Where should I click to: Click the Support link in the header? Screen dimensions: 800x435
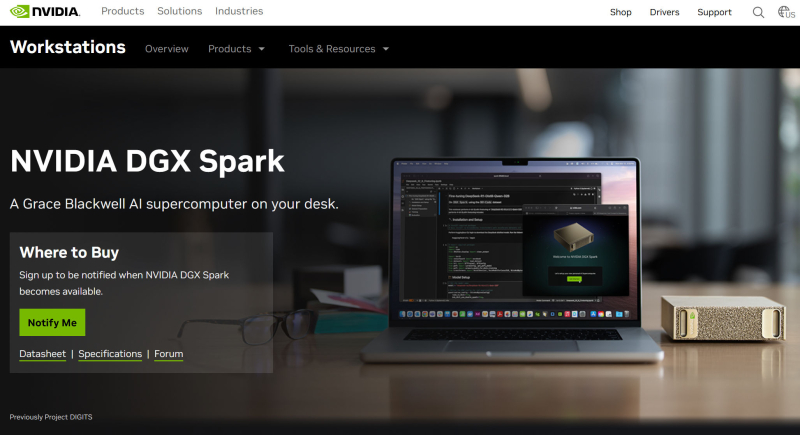click(x=714, y=12)
